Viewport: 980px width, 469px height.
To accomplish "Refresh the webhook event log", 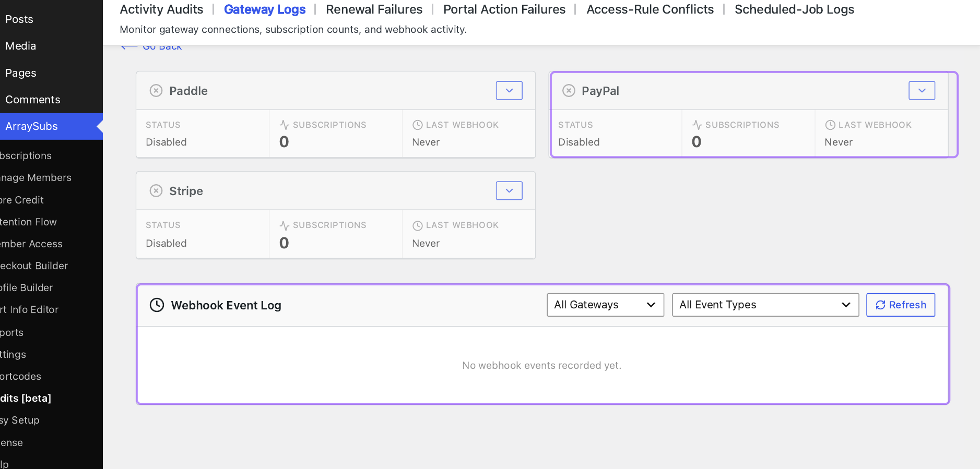I will 901,305.
